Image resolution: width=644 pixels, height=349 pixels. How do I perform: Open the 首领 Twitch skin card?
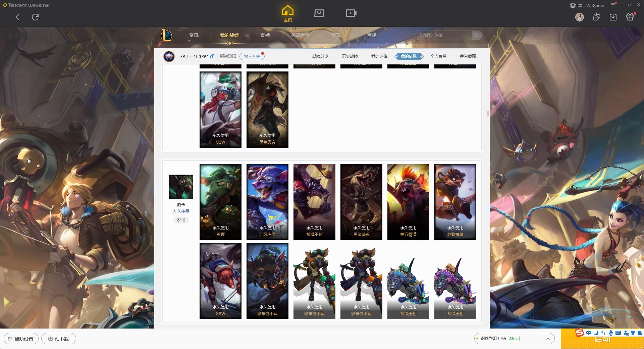click(x=220, y=202)
